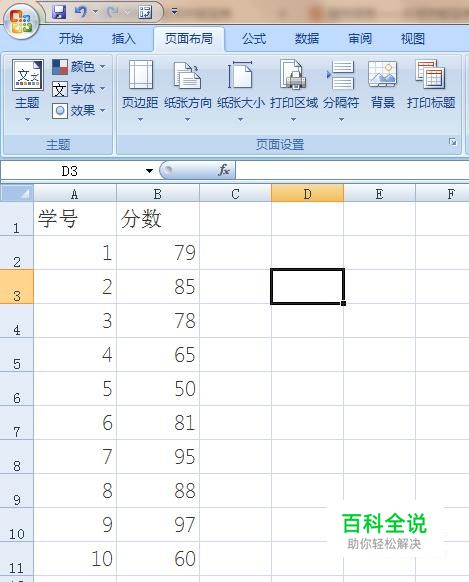Select column E header
Image resolution: width=469 pixels, height=582 pixels.
379,194
